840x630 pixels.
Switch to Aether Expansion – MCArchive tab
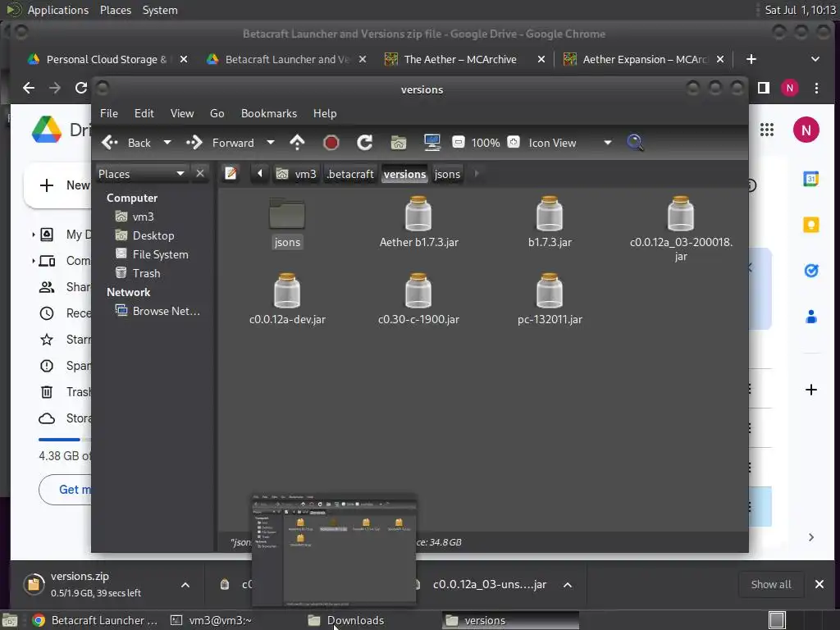pos(645,59)
